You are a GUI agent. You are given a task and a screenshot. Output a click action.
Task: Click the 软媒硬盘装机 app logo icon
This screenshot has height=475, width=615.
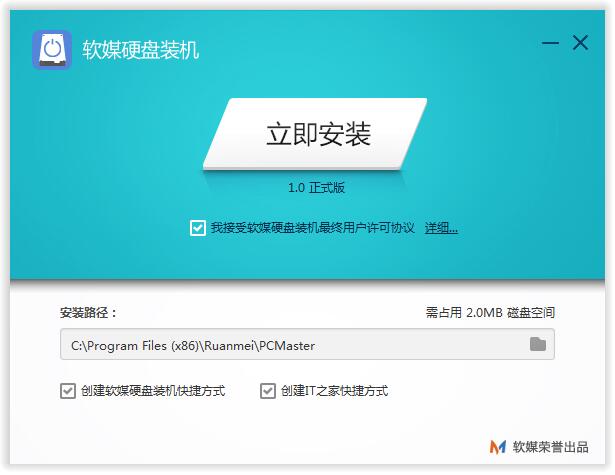pos(52,50)
